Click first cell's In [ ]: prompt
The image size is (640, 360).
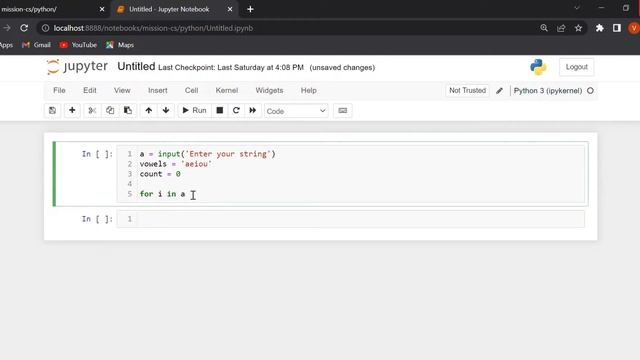click(x=97, y=154)
